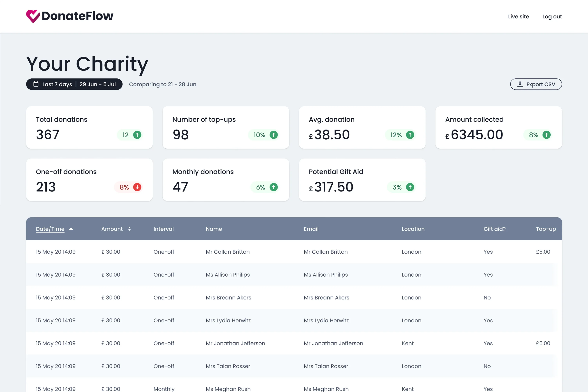This screenshot has height=392, width=588.
Task: Click red down arrow on One-off donations
Action: [137, 187]
